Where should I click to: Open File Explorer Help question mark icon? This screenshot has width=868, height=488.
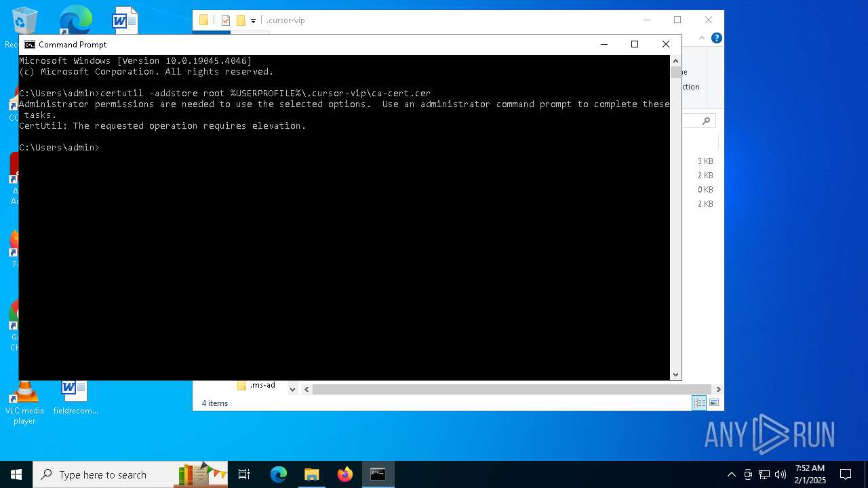click(716, 38)
